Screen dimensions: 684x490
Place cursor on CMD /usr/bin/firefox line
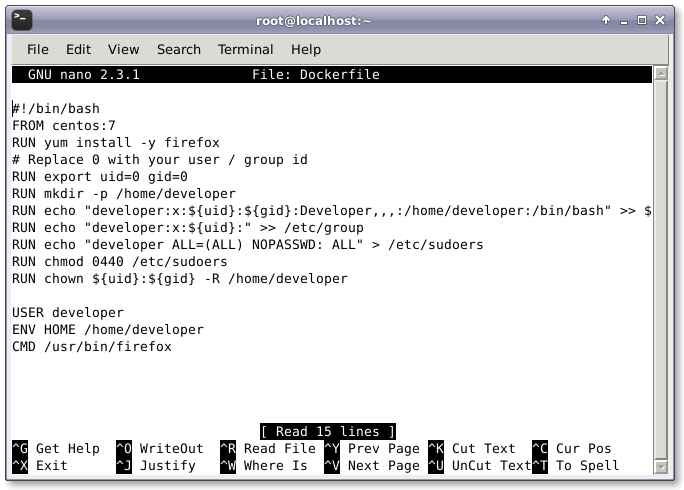[x=92, y=346]
